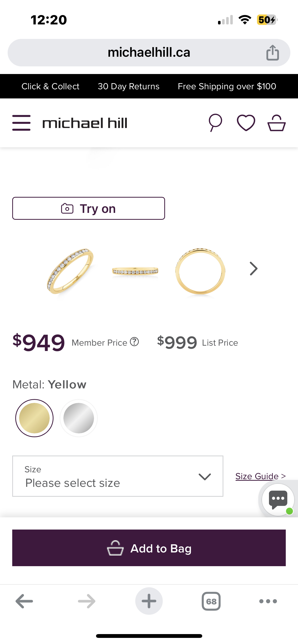Click the Try on button
The height and width of the screenshot is (644, 298).
tap(89, 209)
